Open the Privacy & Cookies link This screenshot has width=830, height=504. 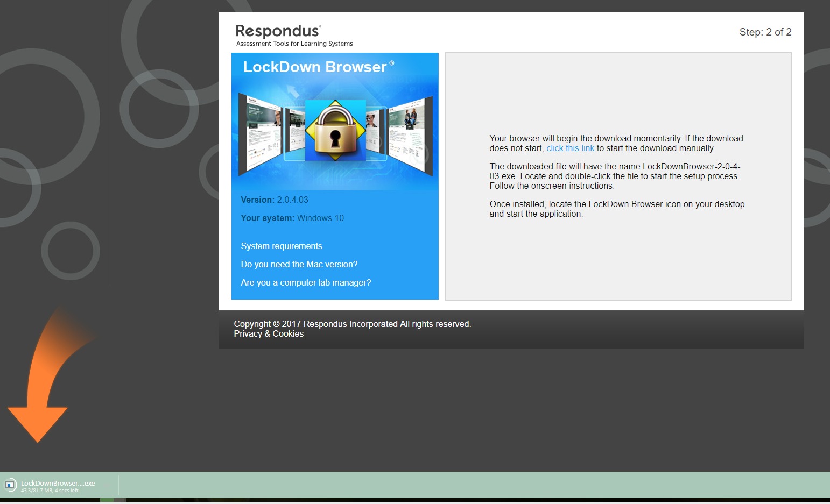point(269,334)
